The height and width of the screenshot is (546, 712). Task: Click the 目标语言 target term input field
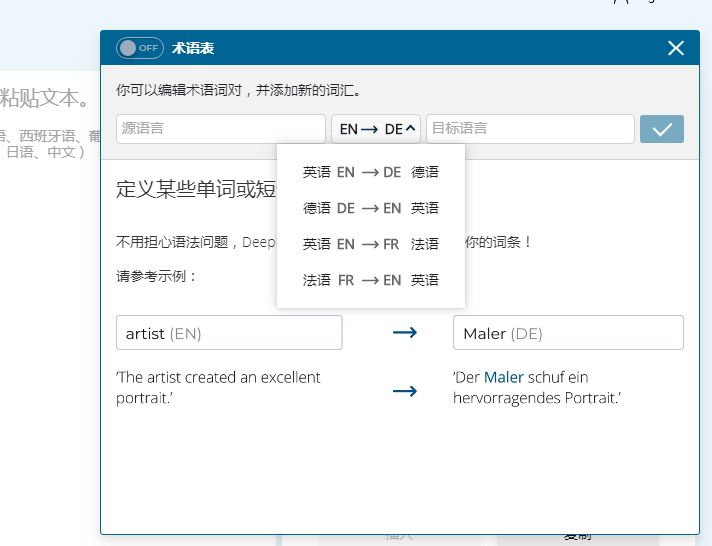[x=530, y=129]
